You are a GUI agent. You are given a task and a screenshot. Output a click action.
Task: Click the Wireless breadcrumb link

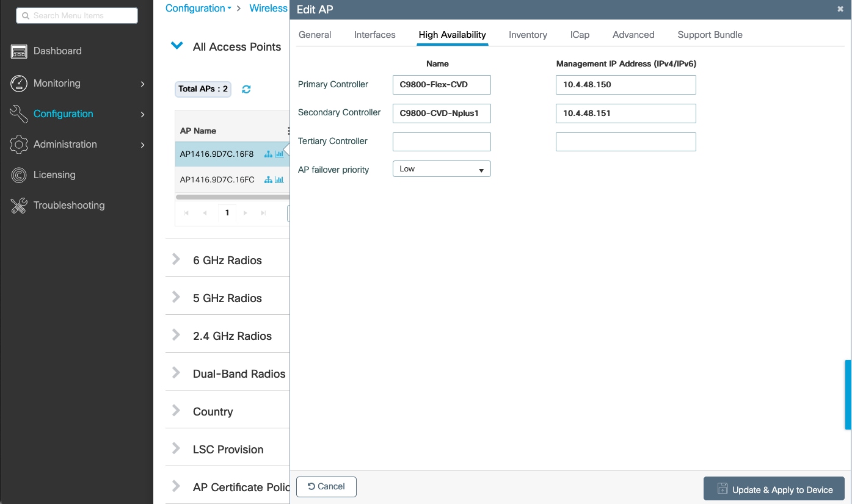(x=268, y=9)
